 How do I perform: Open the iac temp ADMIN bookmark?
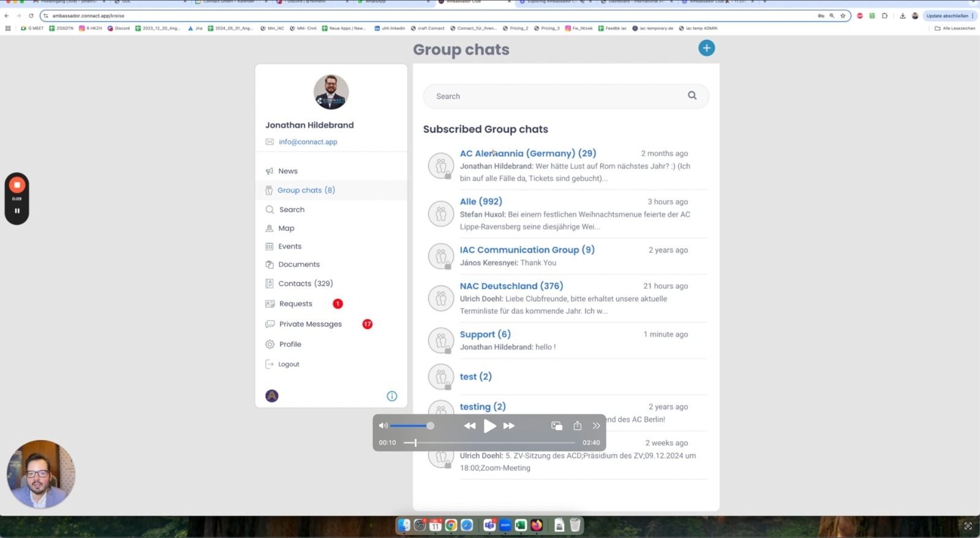pyautogui.click(x=698, y=28)
